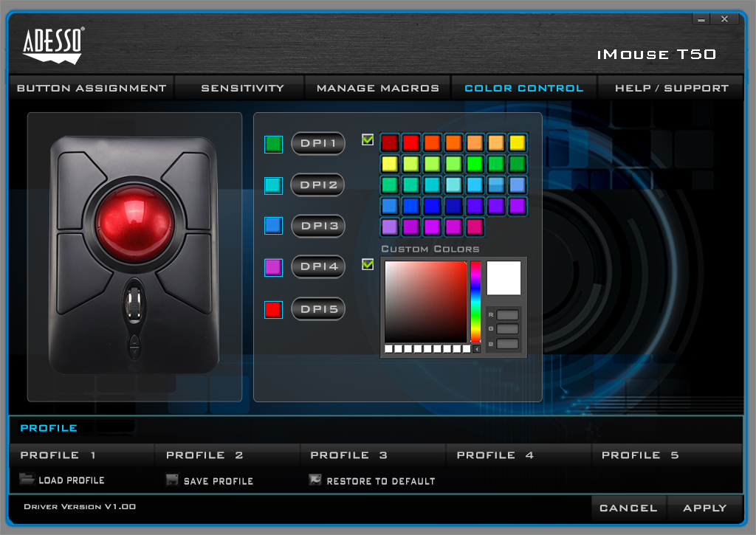Click the Save Profile disk icon
Screen dimensions: 756x535
point(172,480)
